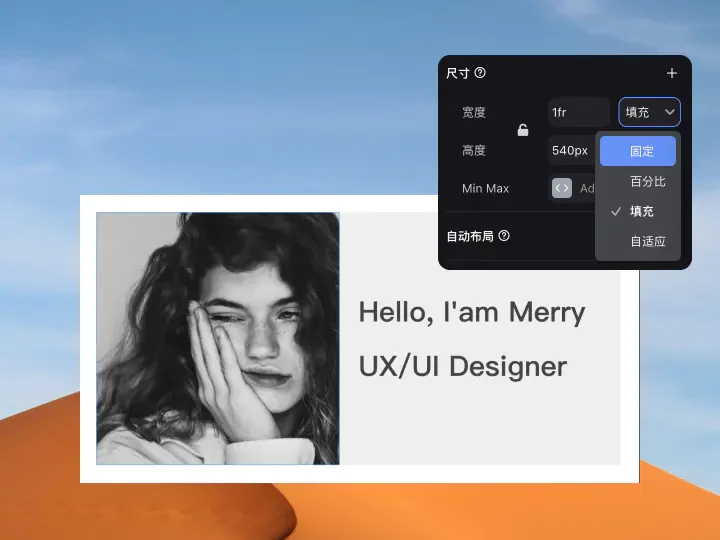Image resolution: width=720 pixels, height=540 pixels.
Task: Choose 百分比 in the size mode menu
Action: tap(647, 182)
